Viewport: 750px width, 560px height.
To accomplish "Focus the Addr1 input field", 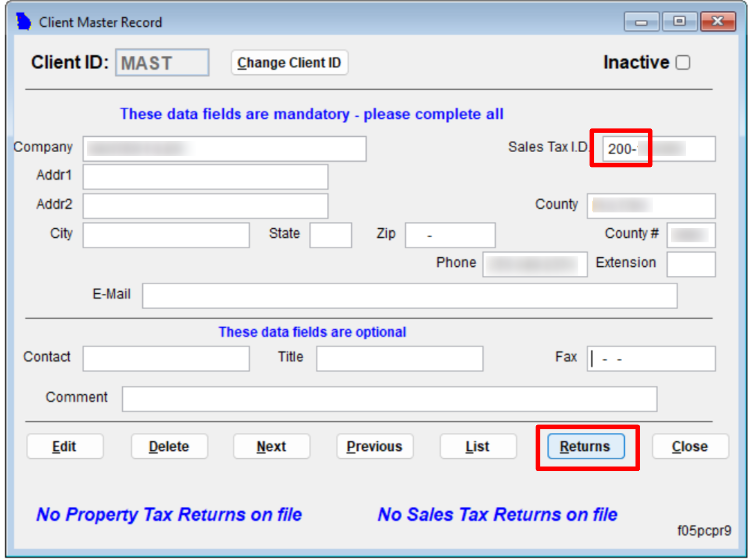I will [206, 177].
